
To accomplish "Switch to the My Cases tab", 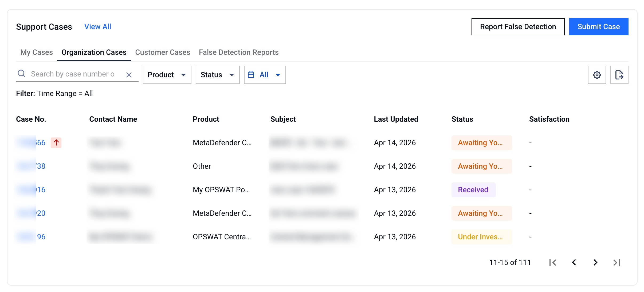I will (x=37, y=52).
